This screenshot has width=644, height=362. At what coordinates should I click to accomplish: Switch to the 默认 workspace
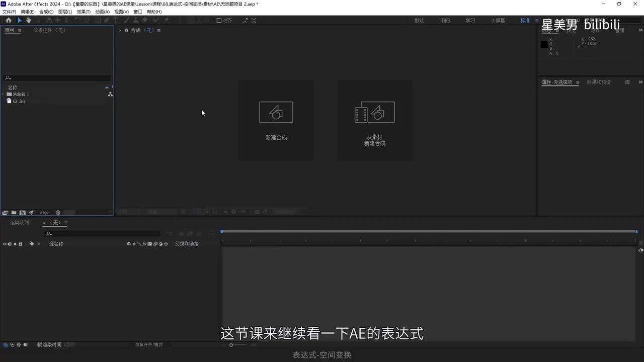click(x=419, y=21)
